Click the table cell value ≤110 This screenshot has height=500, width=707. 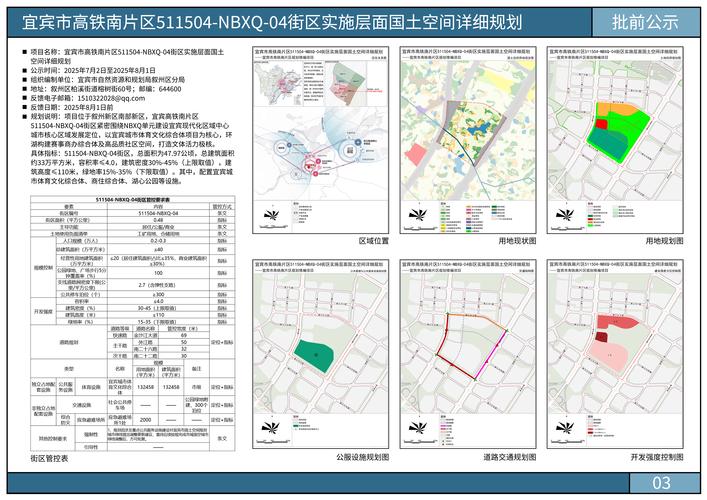coord(158,315)
